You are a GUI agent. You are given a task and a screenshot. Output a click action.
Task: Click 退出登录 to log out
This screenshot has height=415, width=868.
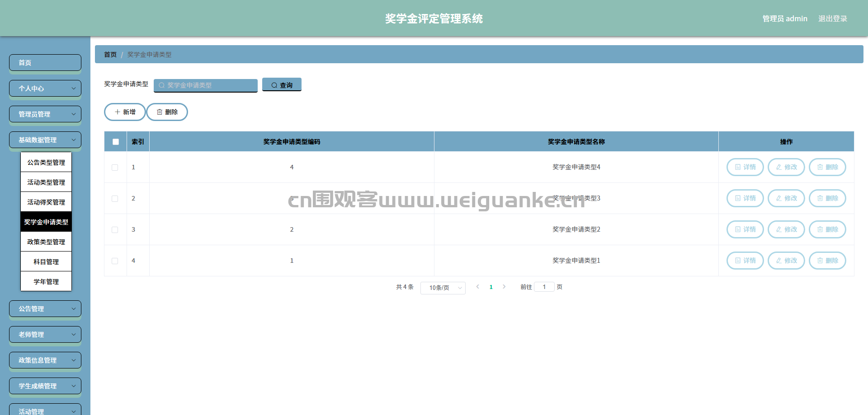point(832,19)
